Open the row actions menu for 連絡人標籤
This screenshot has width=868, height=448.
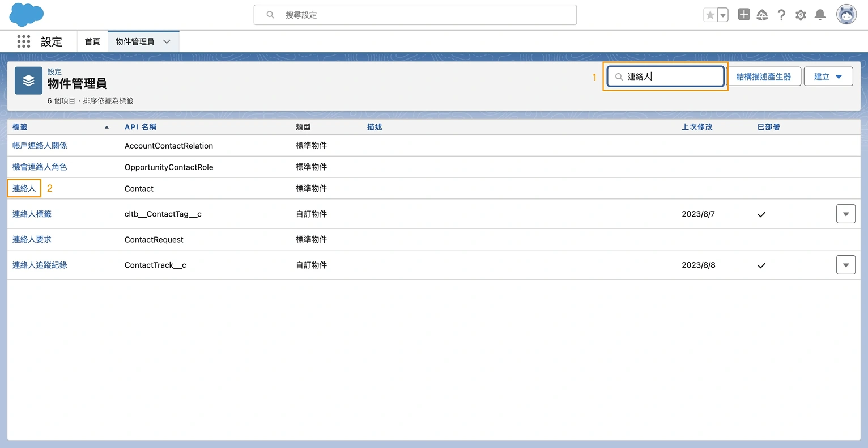[845, 214]
